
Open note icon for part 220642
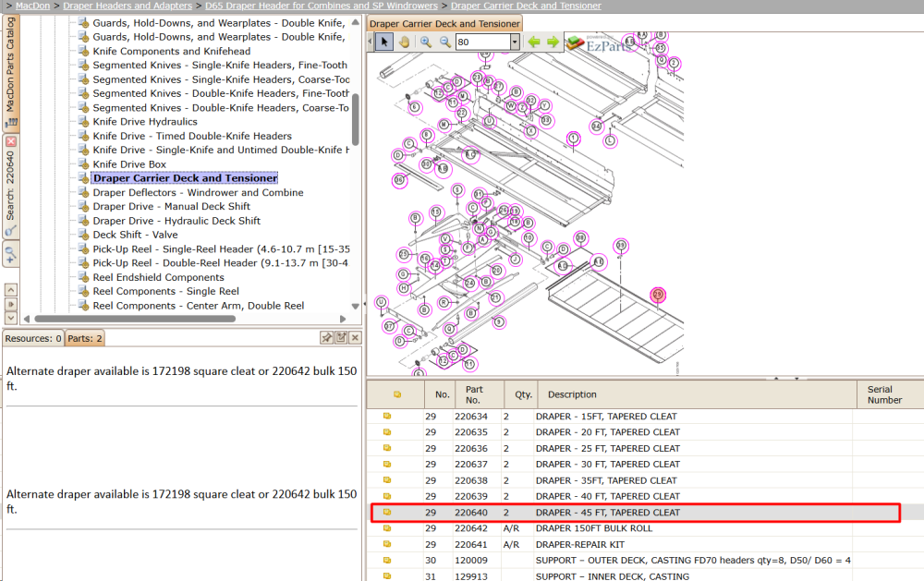pos(387,528)
